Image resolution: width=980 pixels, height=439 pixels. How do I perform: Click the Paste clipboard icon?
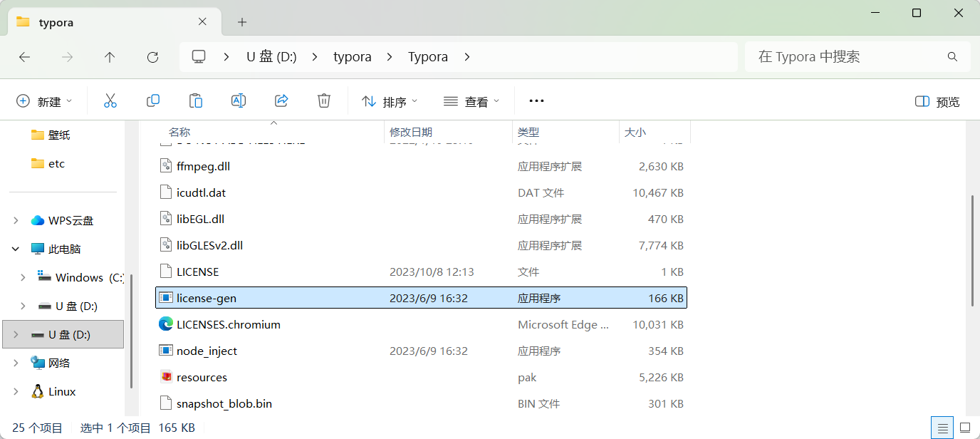196,101
